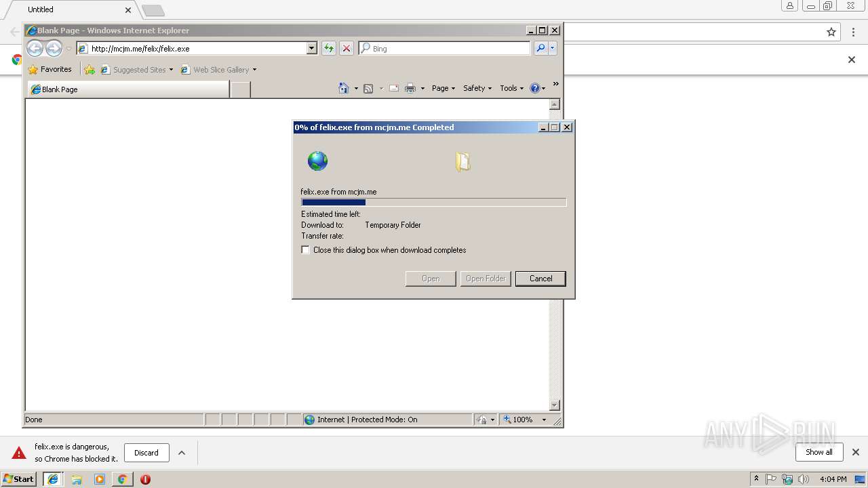This screenshot has height=488, width=868.
Task: Click Internet Explorer taskbar icon
Action: coord(52,479)
